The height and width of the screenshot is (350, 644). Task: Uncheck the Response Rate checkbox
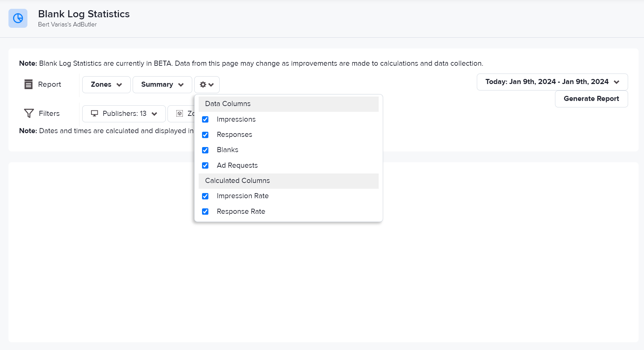(205, 211)
